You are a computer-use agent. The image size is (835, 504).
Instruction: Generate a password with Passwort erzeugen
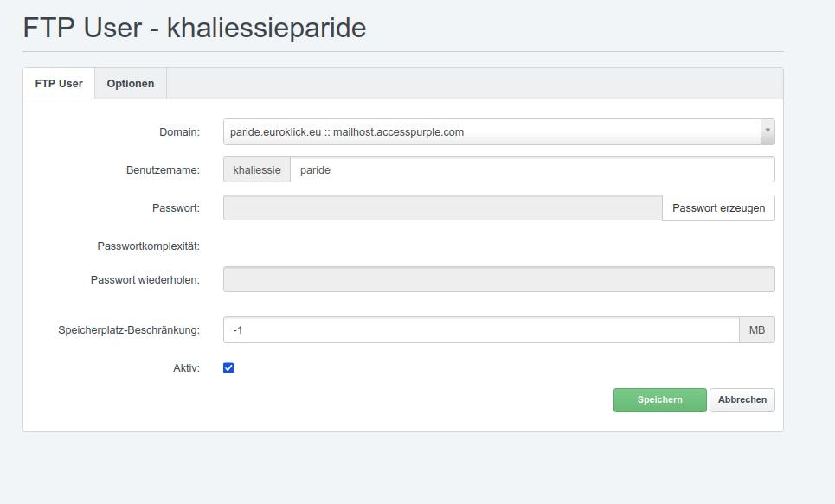[718, 207]
